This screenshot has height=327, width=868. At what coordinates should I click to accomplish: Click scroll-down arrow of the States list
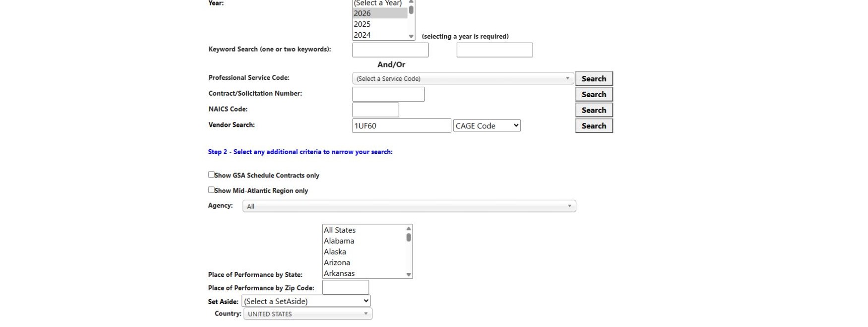click(x=409, y=274)
